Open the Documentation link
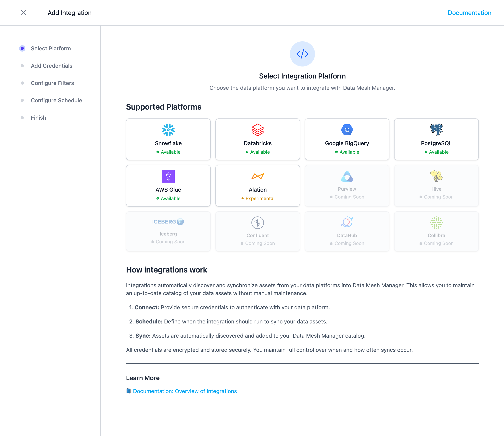This screenshot has height=436, width=504. [x=469, y=13]
